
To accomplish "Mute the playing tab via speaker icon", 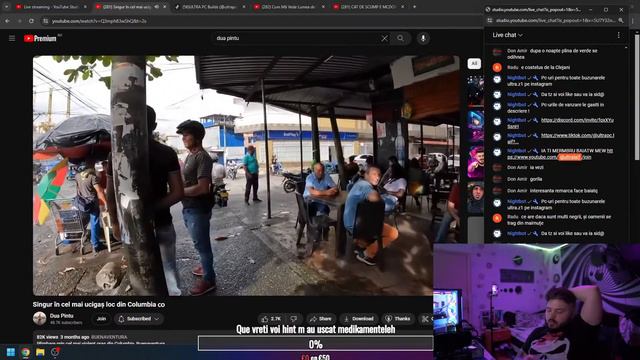I will (157, 7).
